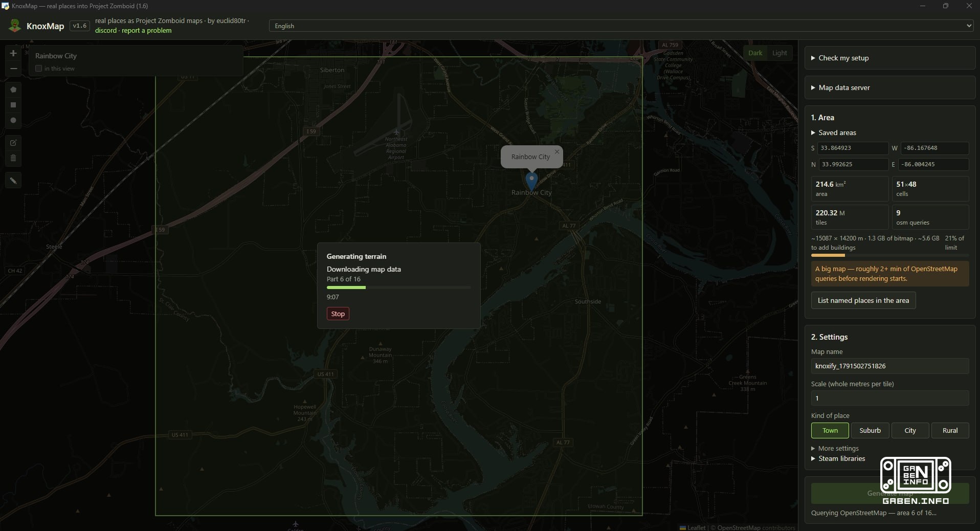The width and height of the screenshot is (980, 531).
Task: Stop the terrain generation
Action: pyautogui.click(x=338, y=314)
